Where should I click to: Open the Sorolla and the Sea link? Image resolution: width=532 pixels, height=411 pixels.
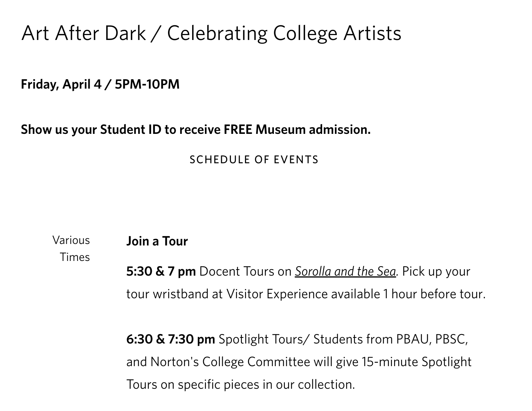(345, 271)
